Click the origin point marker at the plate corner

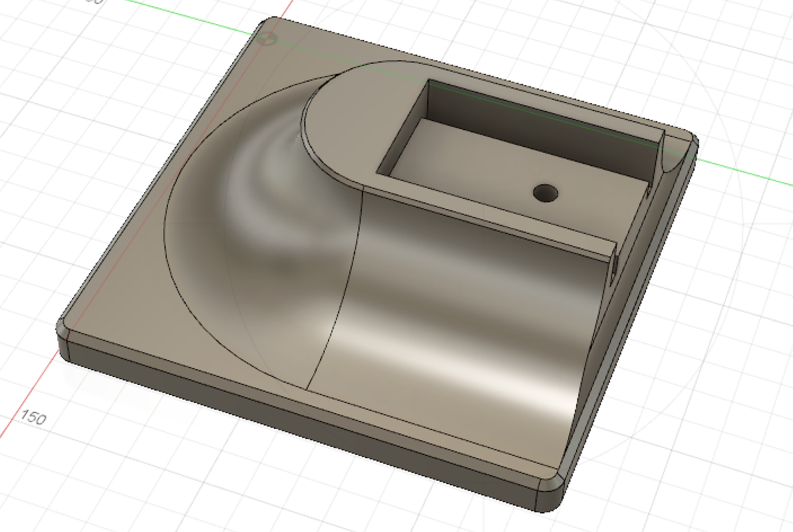click(268, 38)
